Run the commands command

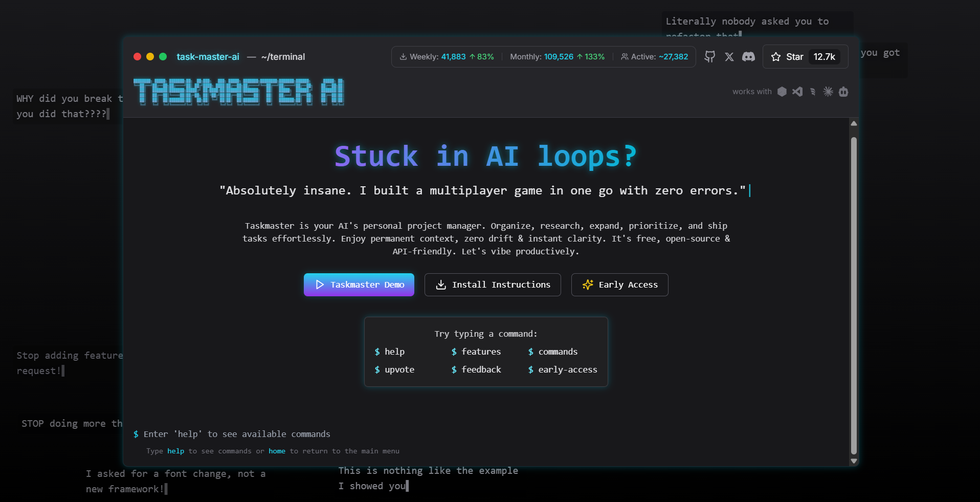[553, 352]
